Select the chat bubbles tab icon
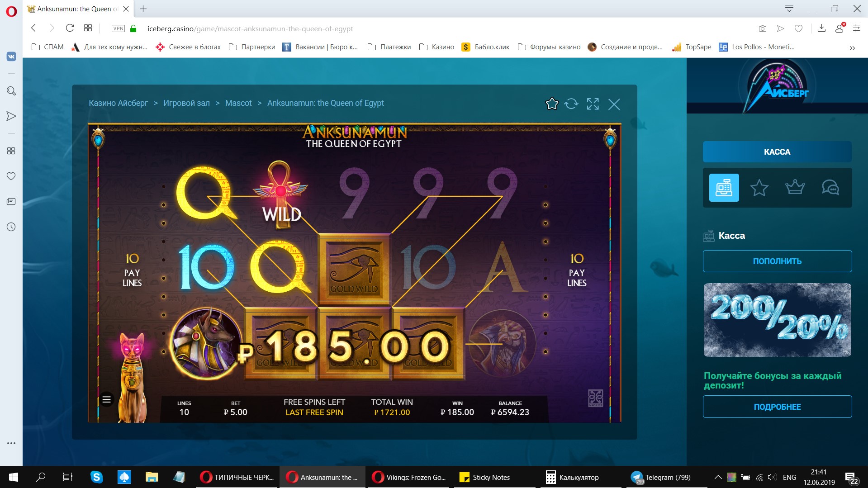This screenshot has height=488, width=868. tap(830, 188)
